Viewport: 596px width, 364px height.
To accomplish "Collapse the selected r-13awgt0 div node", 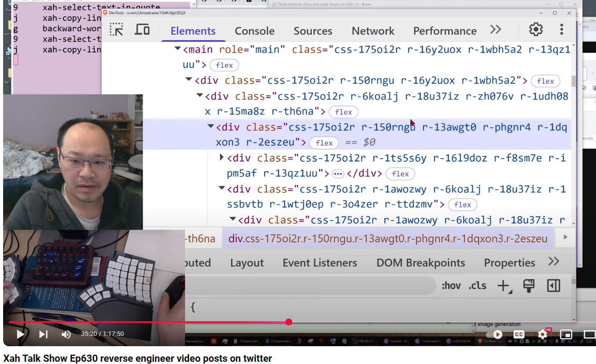I will pos(210,126).
